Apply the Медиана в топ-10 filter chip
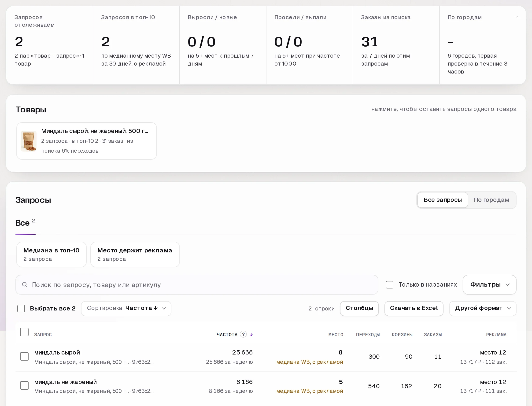Image resolution: width=532 pixels, height=406 pixels. click(x=52, y=255)
